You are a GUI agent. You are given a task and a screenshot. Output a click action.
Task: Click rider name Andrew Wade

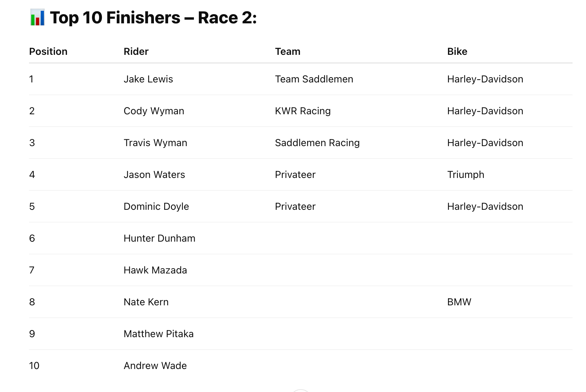pyautogui.click(x=155, y=366)
